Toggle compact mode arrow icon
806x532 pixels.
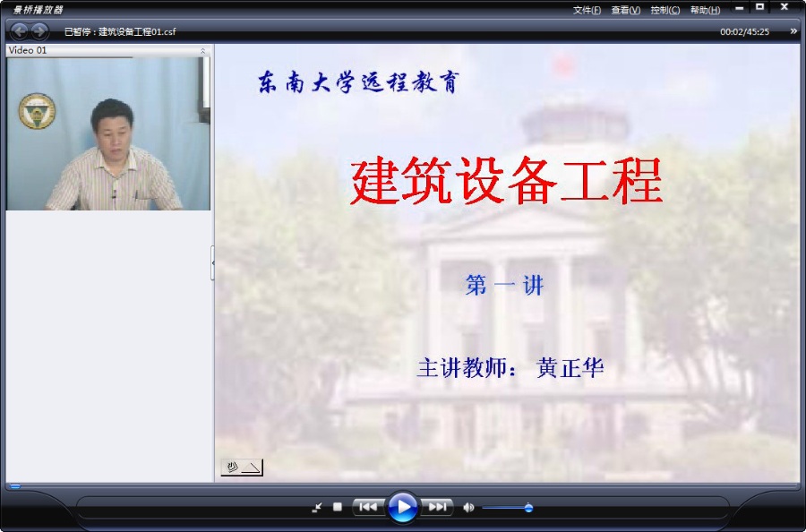click(317, 508)
